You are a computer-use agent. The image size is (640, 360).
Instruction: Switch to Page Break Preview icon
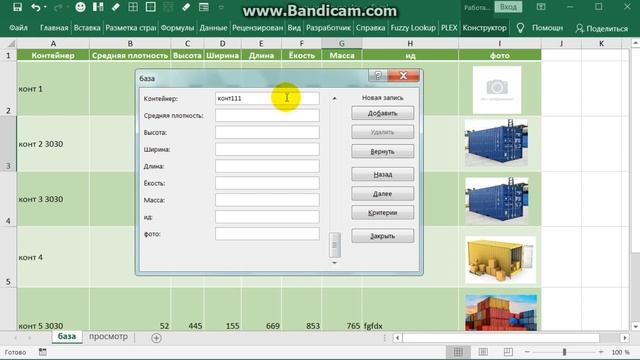(508, 352)
